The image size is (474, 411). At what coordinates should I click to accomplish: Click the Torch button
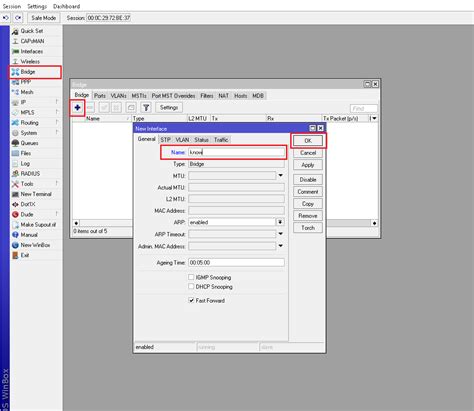[308, 228]
